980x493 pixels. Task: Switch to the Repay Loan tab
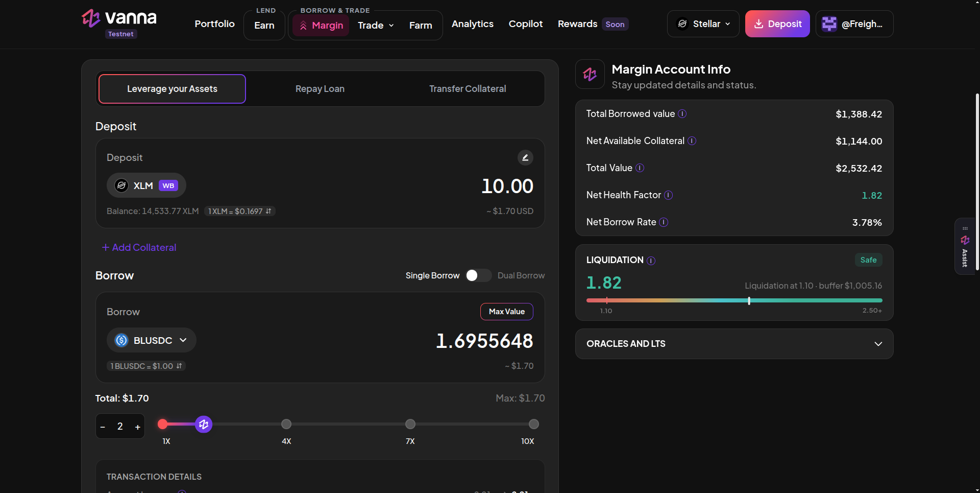click(x=320, y=89)
